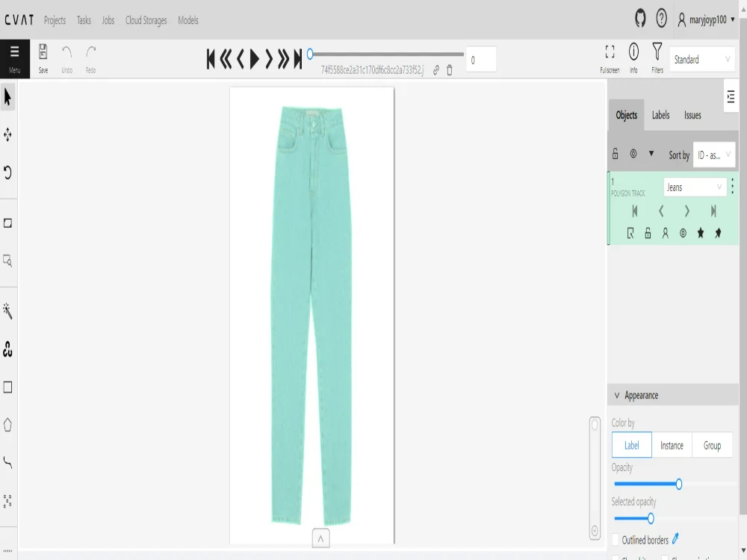The height and width of the screenshot is (560, 747).
Task: Open the Tasks page
Action: click(x=84, y=20)
